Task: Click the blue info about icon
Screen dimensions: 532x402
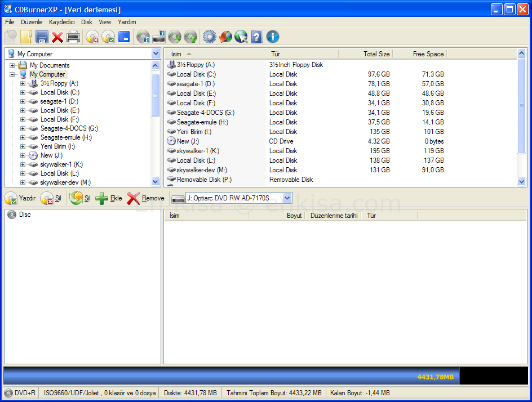Action: coord(272,37)
